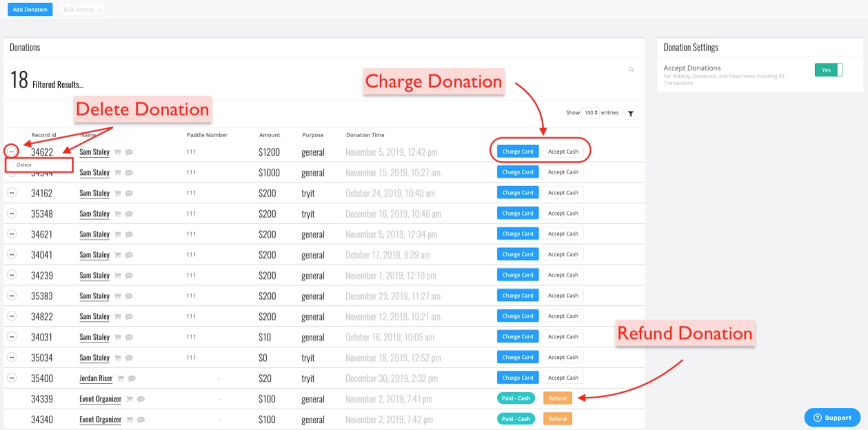Open the ellipsis menu for record 34162
Viewport: 868px width, 430px height.
12,193
